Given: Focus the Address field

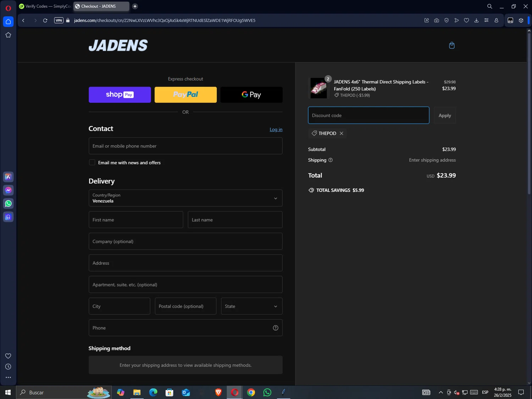Looking at the screenshot, I should (185, 263).
